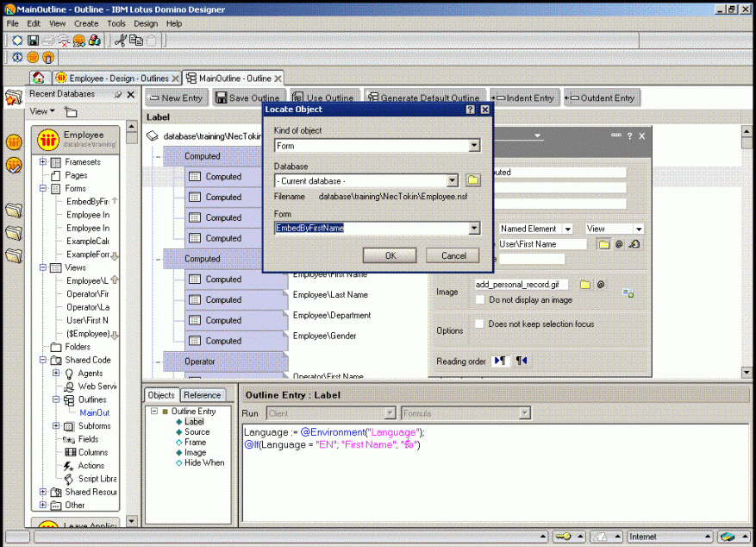Enable Do not display an image checkbox

point(480,299)
